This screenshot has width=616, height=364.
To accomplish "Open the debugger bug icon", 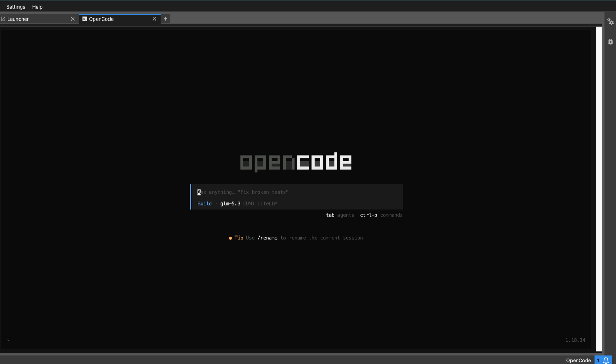I will click(x=611, y=42).
